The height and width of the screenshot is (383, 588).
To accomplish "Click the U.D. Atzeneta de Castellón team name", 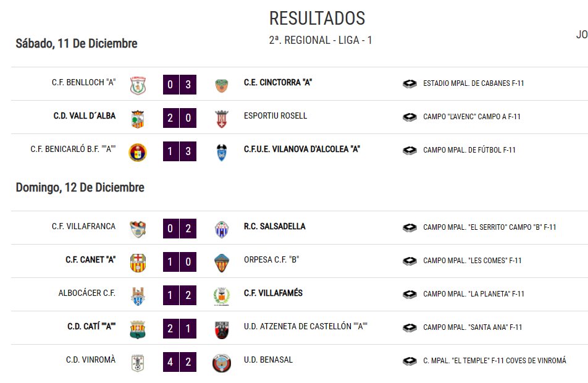I will click(306, 326).
